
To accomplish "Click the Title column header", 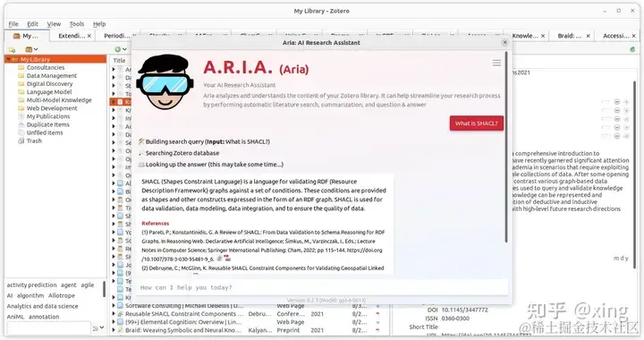I will pyautogui.click(x=120, y=60).
